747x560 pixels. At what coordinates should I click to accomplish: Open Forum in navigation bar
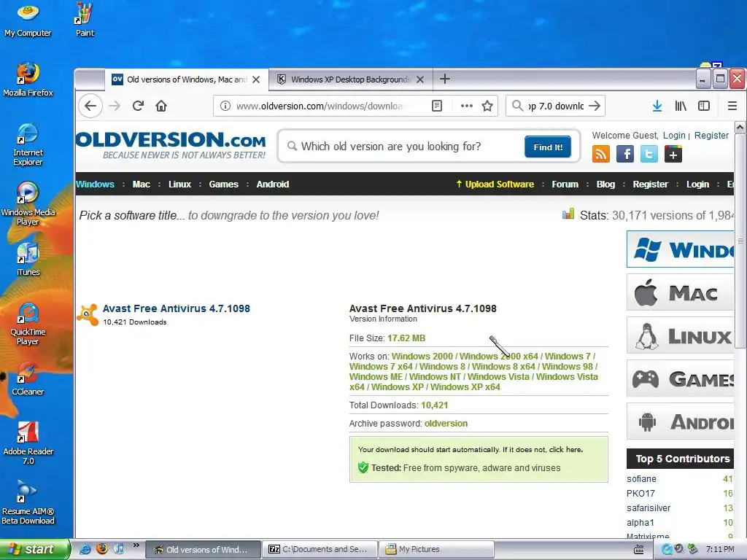coord(565,184)
